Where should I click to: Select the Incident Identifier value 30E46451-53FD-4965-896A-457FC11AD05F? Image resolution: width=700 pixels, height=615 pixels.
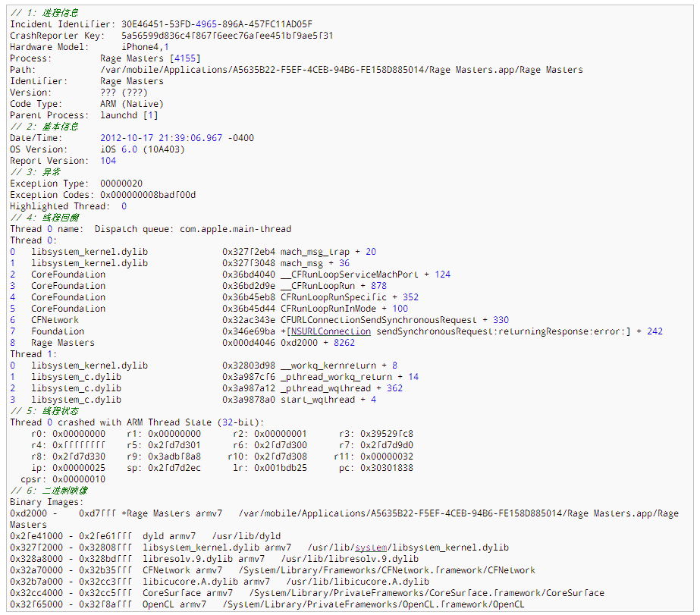(217, 24)
